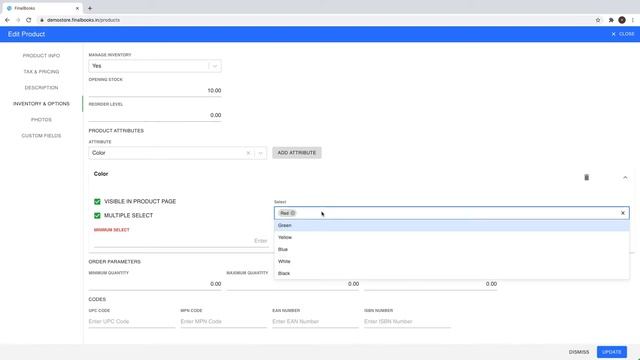
Task: Open the browser three-dot menu
Action: 633,20
